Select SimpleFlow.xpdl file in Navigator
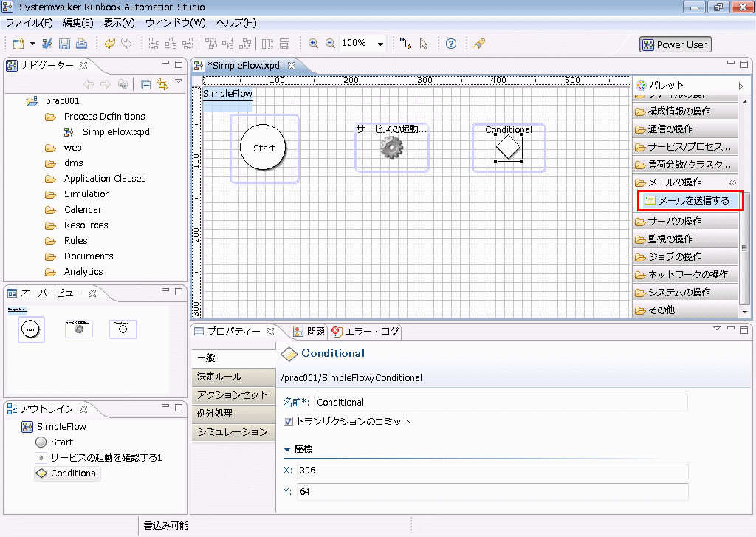The height and width of the screenshot is (537, 756). [x=117, y=132]
